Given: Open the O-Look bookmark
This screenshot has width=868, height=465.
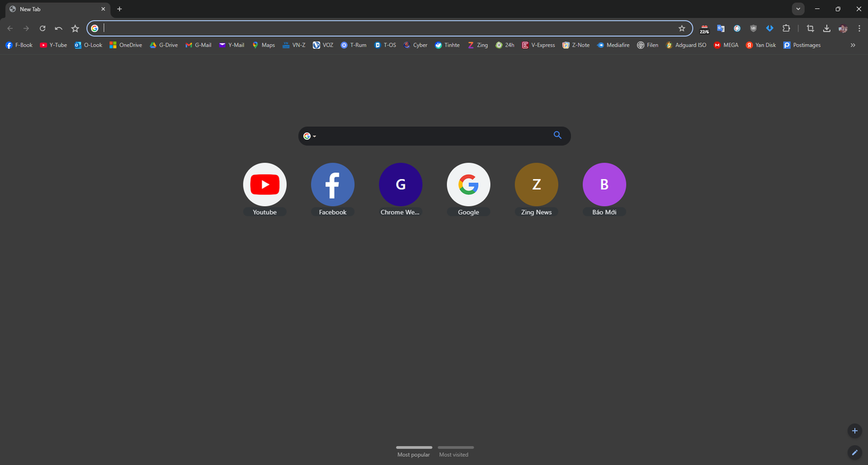Looking at the screenshot, I should 88,45.
